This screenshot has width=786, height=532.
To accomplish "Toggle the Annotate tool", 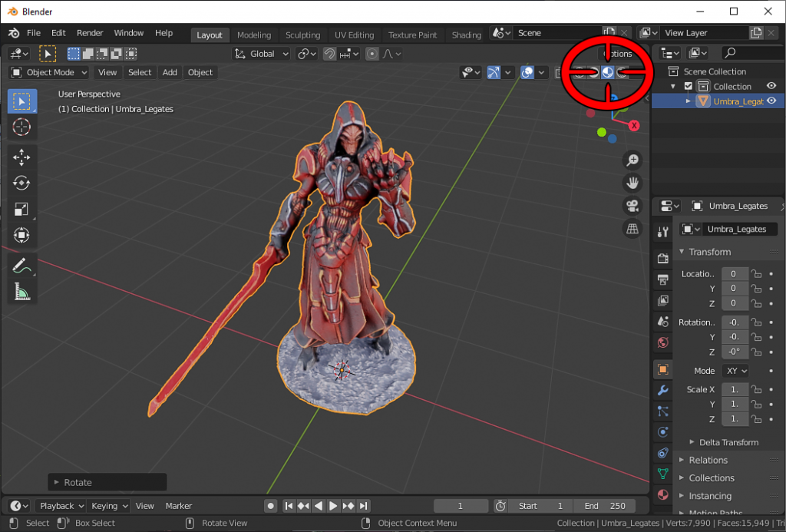I will tap(21, 265).
